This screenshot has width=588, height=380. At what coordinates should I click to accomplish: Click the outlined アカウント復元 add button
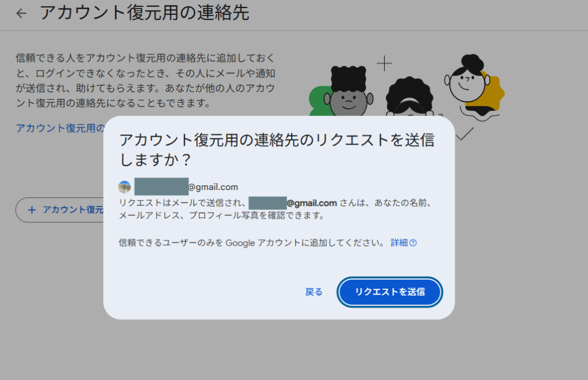(x=60, y=210)
